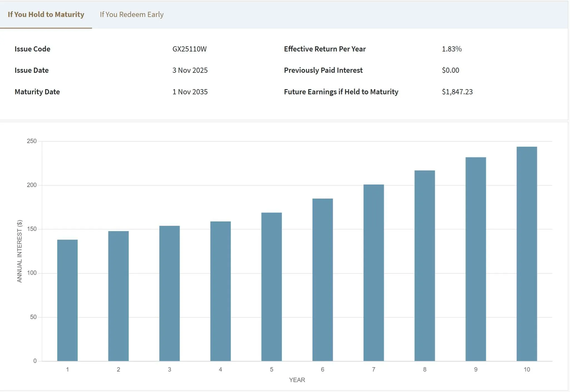The height and width of the screenshot is (392, 570).
Task: Click the $0.00 previously paid interest
Action: point(450,70)
